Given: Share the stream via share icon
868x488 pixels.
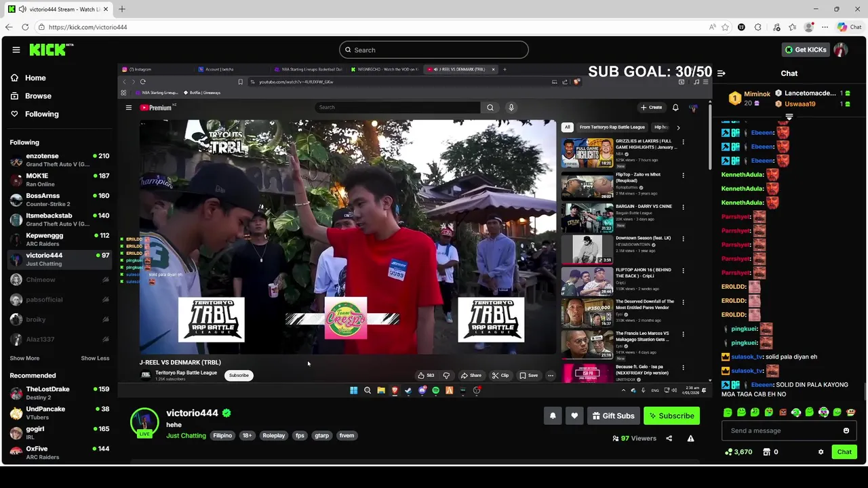Looking at the screenshot, I should pyautogui.click(x=669, y=439).
